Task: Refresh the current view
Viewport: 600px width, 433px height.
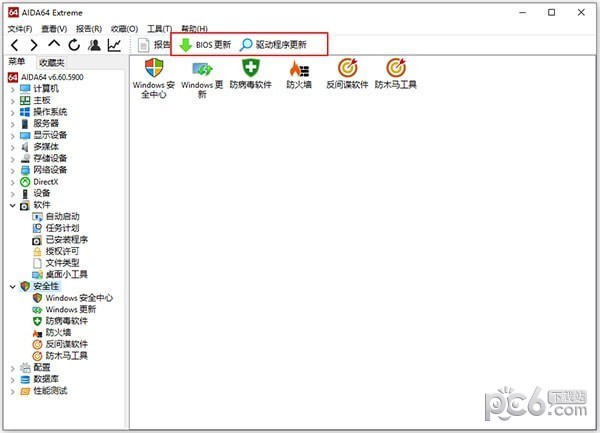Action: (74, 45)
